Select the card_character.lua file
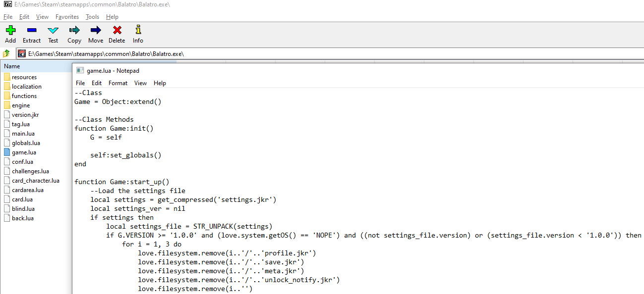The height and width of the screenshot is (294, 644). 36,181
